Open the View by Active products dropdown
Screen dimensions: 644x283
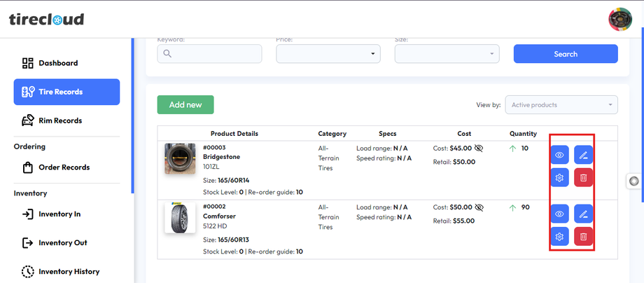561,105
